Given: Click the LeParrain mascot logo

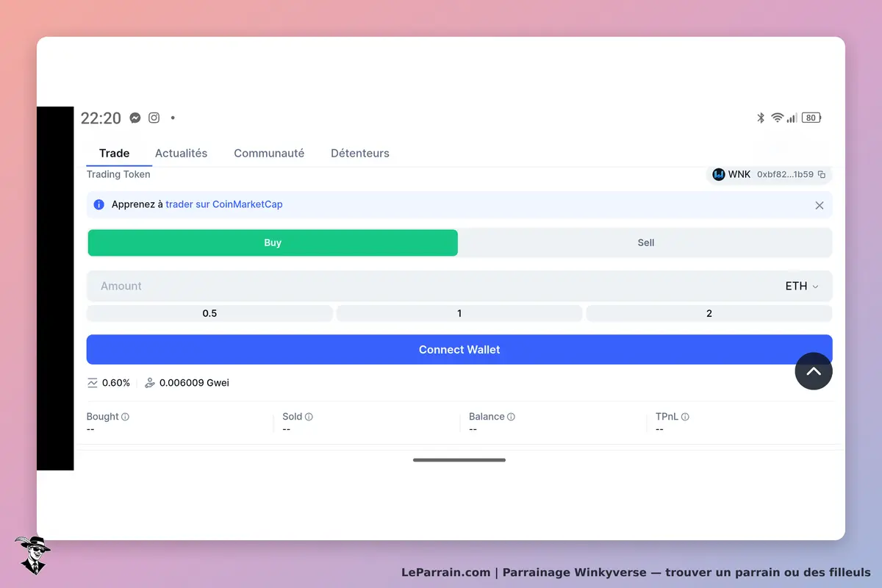Looking at the screenshot, I should tap(32, 555).
